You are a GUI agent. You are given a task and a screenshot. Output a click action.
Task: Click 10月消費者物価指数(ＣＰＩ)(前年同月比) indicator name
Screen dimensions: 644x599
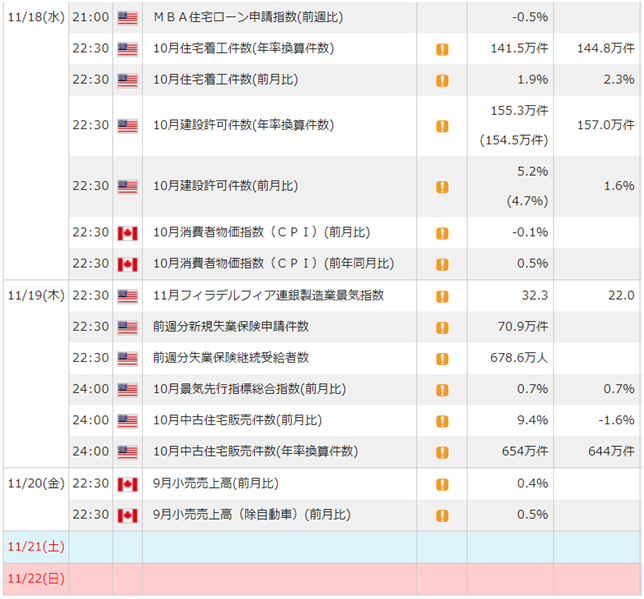[274, 263]
